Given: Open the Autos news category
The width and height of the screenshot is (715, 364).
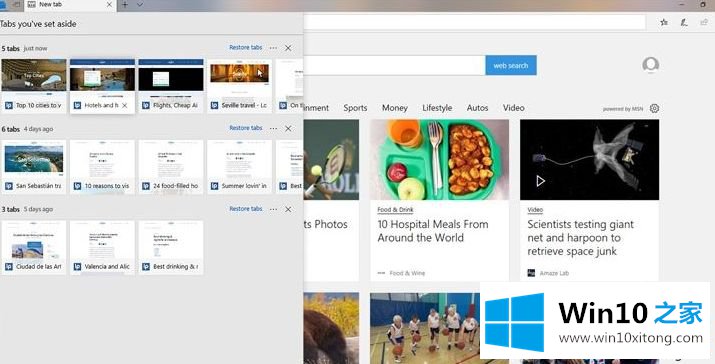Looking at the screenshot, I should [477, 108].
